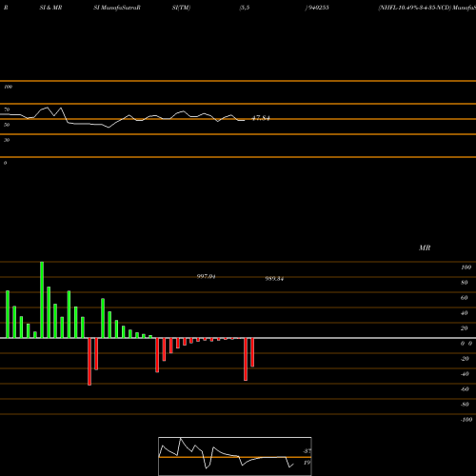Click the RSI axis label 50
The width and height of the screenshot is (476, 476).
(7, 125)
